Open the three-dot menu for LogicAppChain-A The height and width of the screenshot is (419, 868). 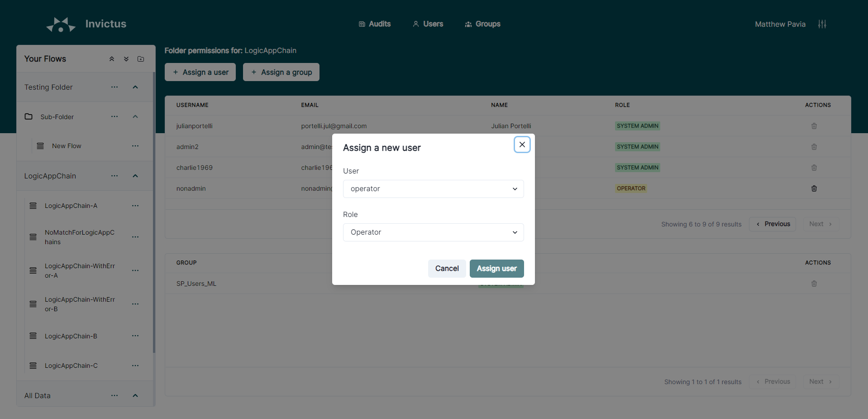pos(135,206)
